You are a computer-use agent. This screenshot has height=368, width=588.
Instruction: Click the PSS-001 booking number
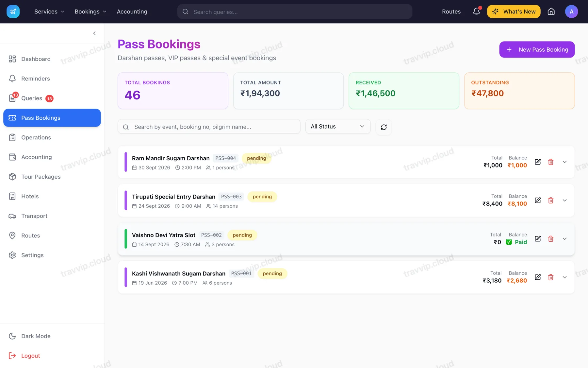[x=241, y=273]
